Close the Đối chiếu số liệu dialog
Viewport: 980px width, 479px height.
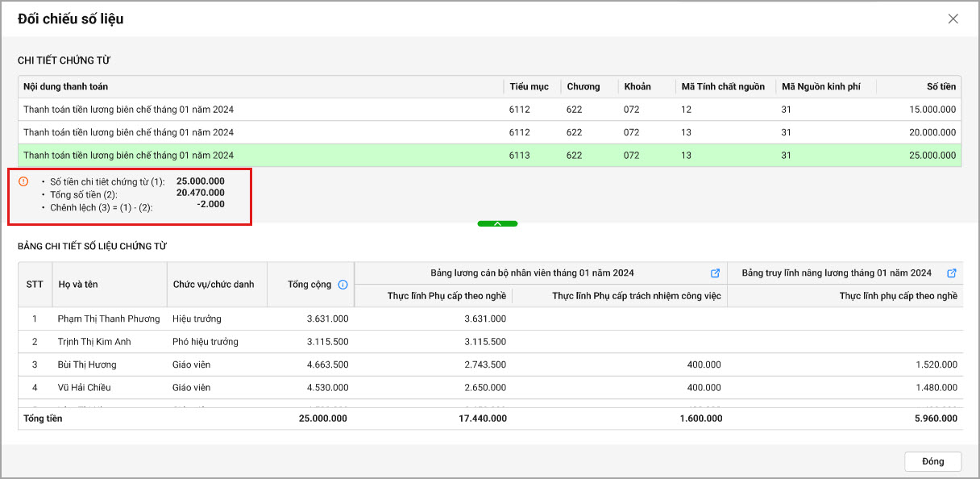[x=953, y=19]
